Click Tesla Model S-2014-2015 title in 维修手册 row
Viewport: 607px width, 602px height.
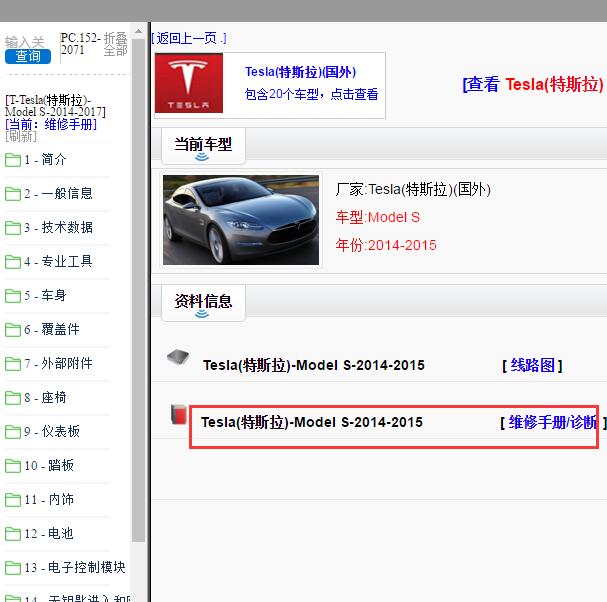(312, 422)
